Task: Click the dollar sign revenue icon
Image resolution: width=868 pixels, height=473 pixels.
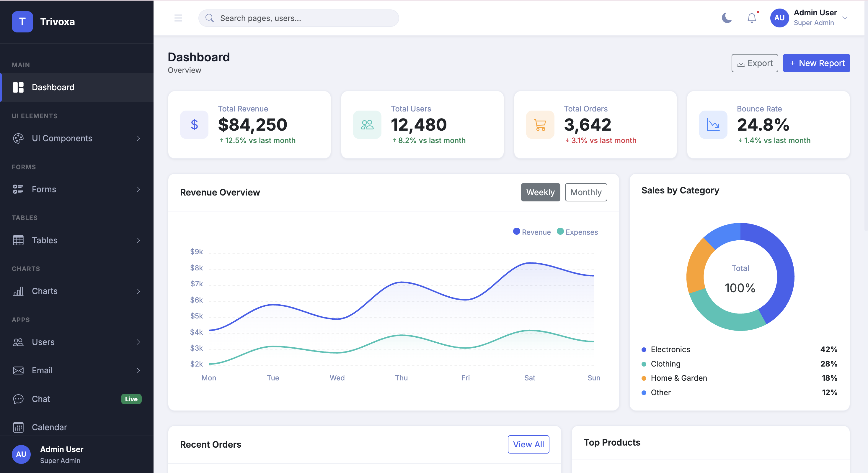Action: pyautogui.click(x=194, y=124)
